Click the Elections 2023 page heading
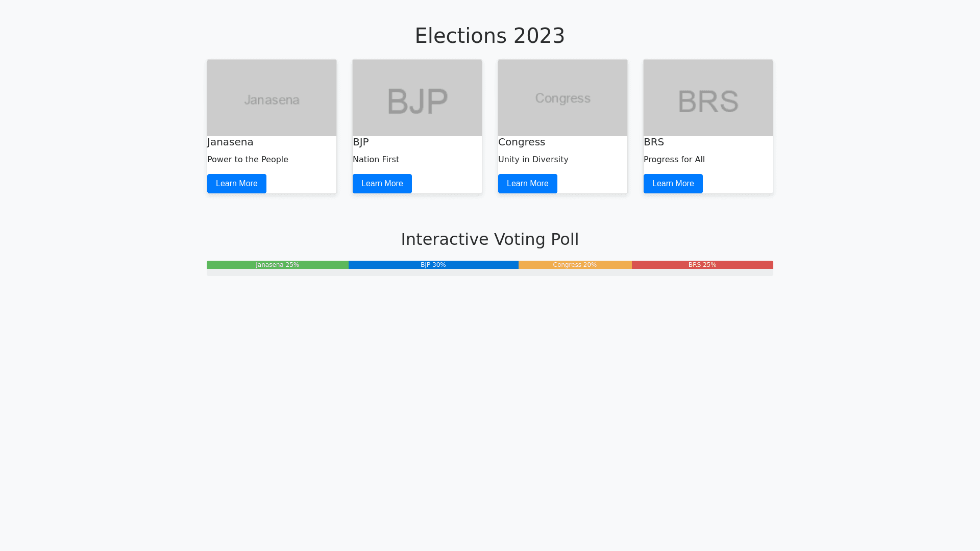 [x=490, y=36]
